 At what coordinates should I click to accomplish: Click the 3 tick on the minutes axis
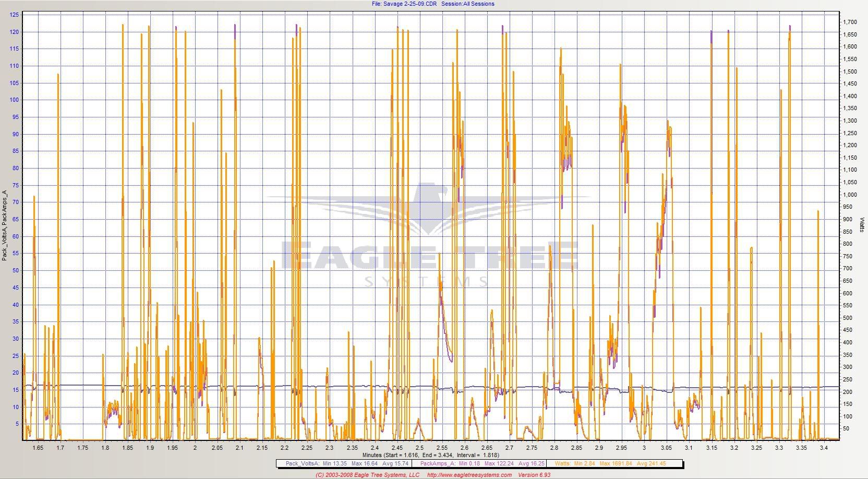tap(644, 448)
